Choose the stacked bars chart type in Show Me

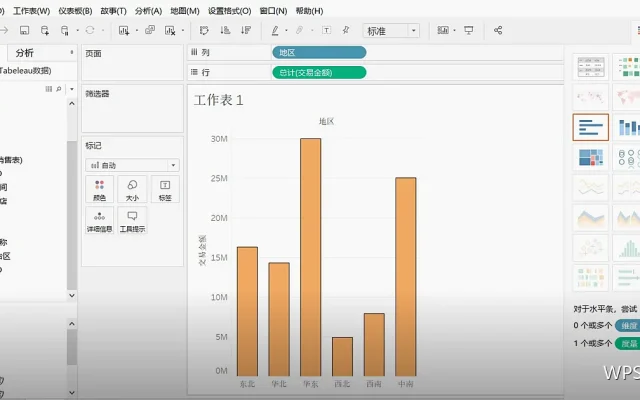(628, 127)
